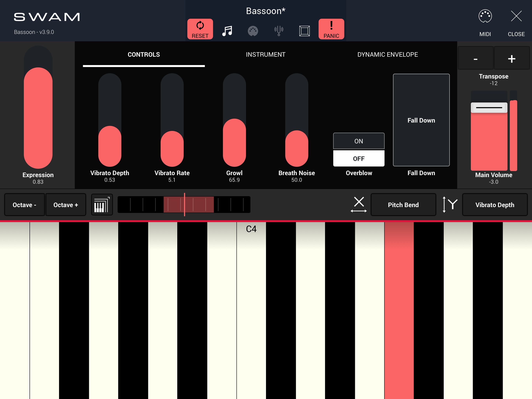532x399 pixels.
Task: Adjust the Vibrato Rate slider
Action: (172, 120)
